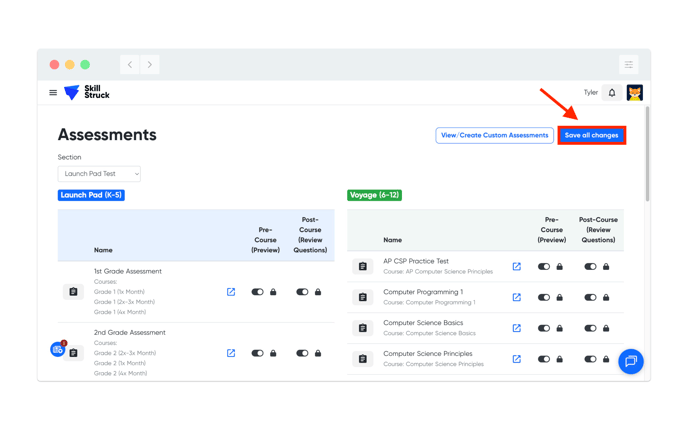Click View/Create Custom Assessments button
The image size is (688, 430).
494,135
